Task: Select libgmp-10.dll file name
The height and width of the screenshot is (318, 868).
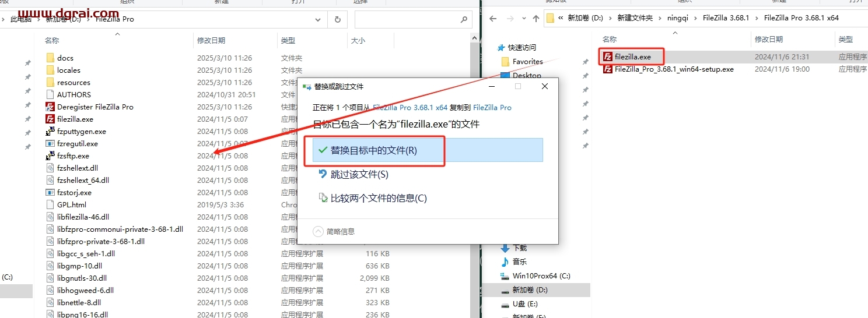Action: pos(79,266)
